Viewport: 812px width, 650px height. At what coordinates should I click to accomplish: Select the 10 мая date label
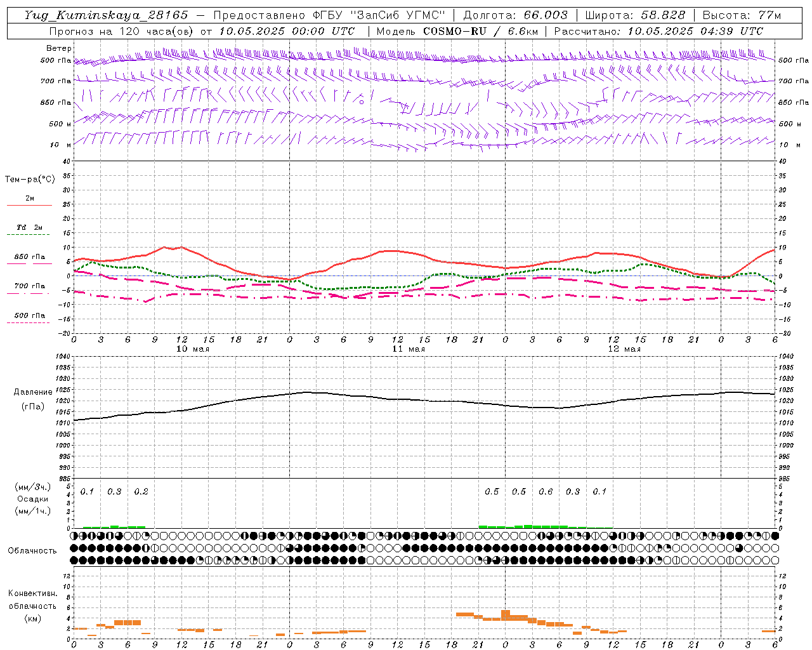193,349
